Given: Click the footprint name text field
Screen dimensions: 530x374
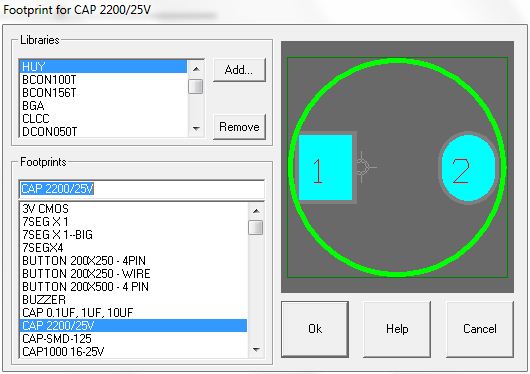Looking at the screenshot, I should point(142,189).
